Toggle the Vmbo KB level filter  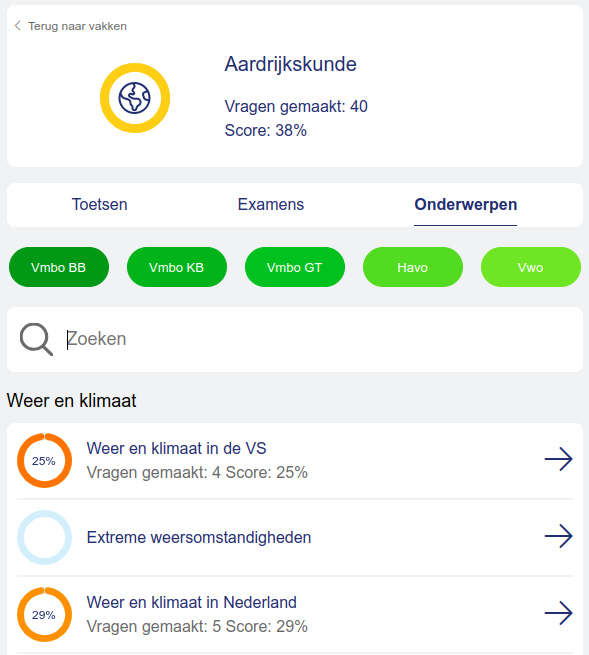(177, 267)
